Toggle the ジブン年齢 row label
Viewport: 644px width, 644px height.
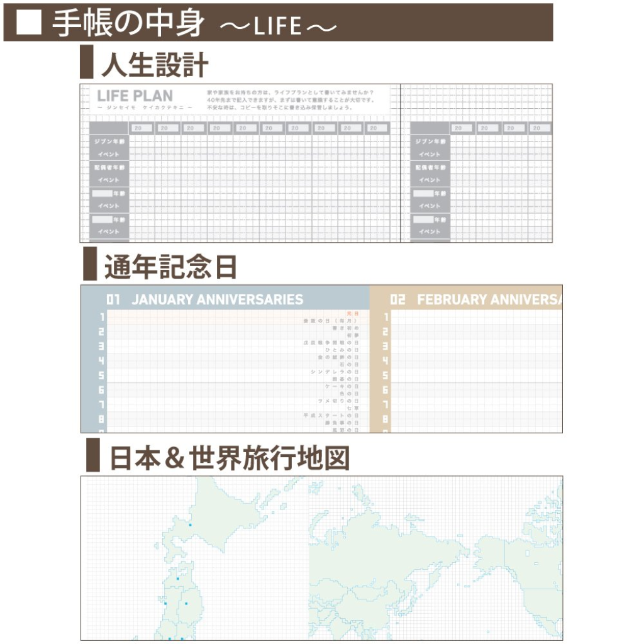tap(108, 142)
